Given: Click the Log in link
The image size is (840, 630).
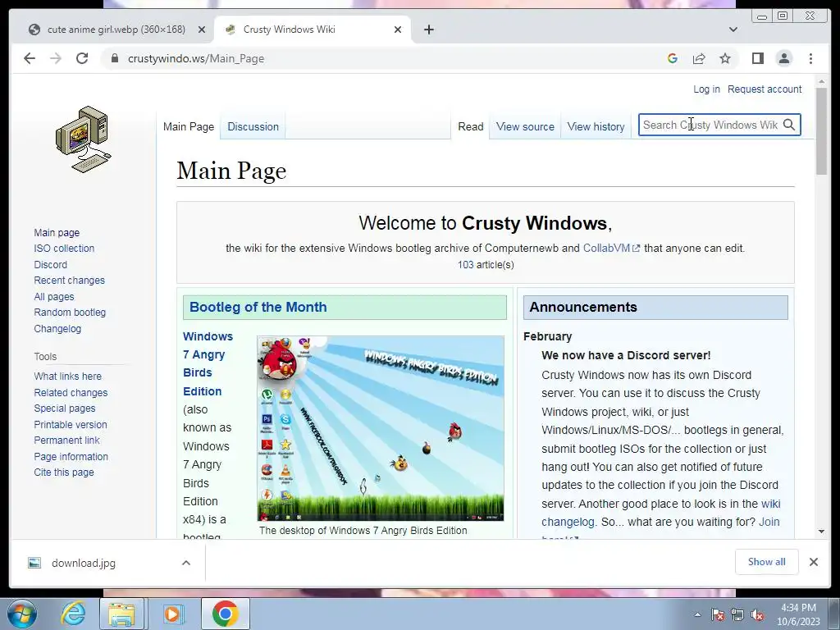Looking at the screenshot, I should coord(706,89).
